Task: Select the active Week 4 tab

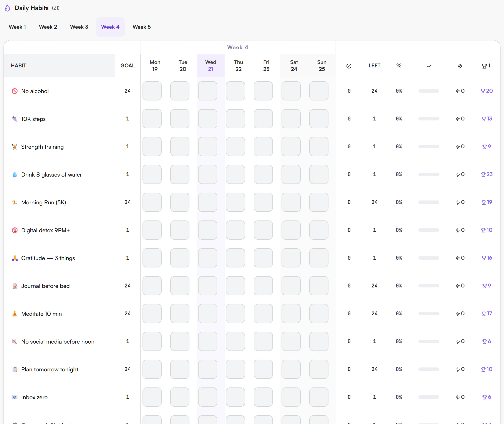Action: click(x=110, y=27)
